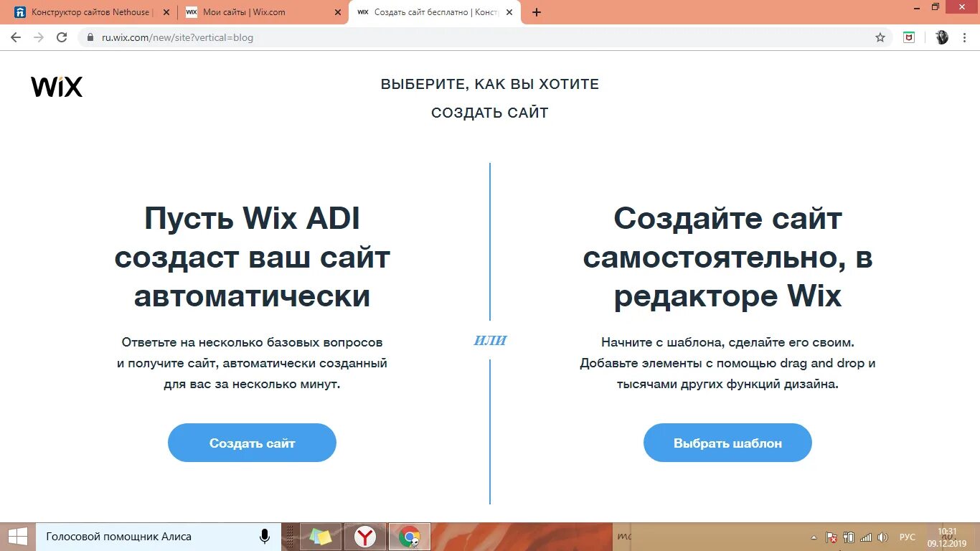Screen dimensions: 980x551
Task: Open Chrome three-dot menu
Action: (x=965, y=37)
